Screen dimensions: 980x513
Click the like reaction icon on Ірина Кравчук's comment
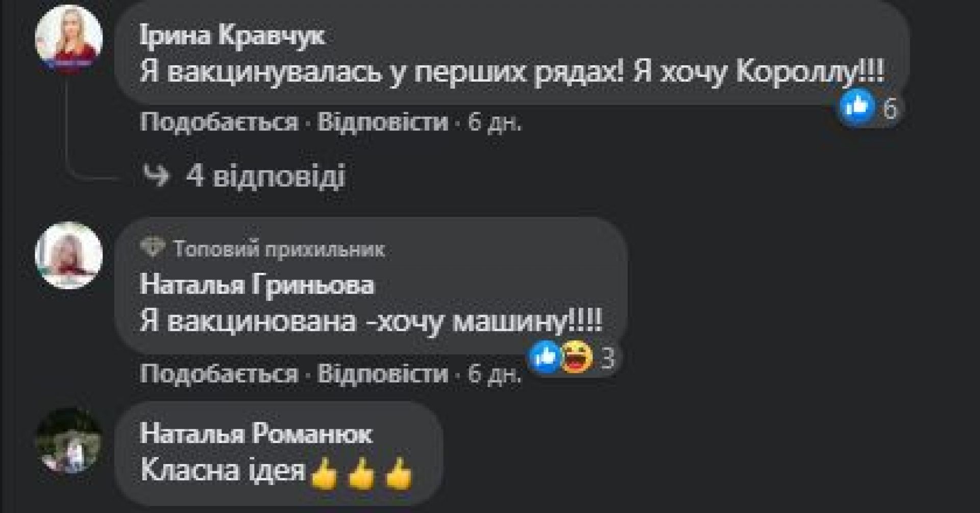[857, 107]
